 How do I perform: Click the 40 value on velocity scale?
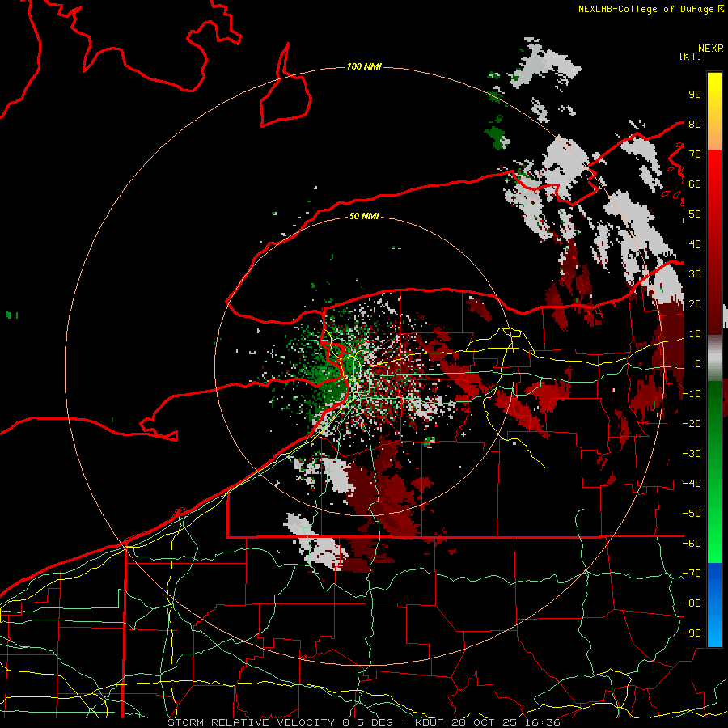[695, 243]
